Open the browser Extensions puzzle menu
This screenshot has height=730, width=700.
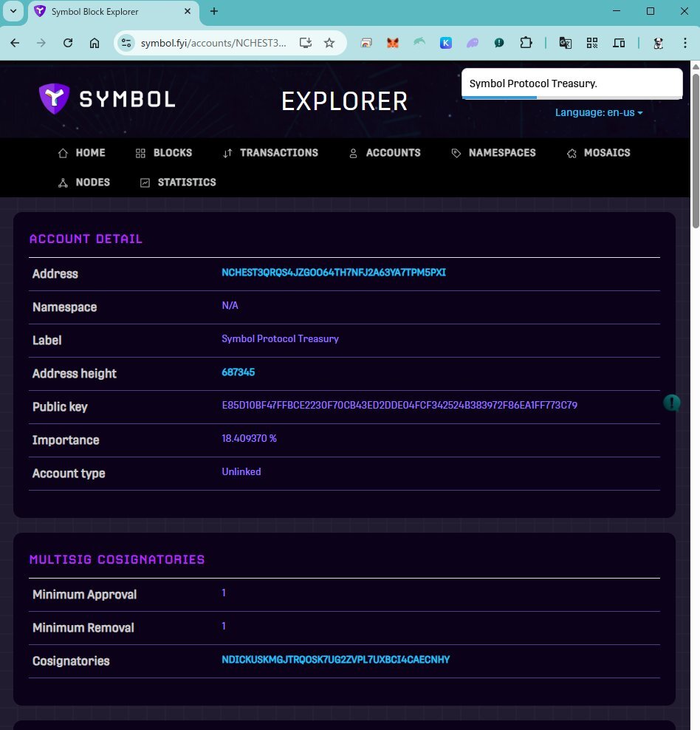526,43
